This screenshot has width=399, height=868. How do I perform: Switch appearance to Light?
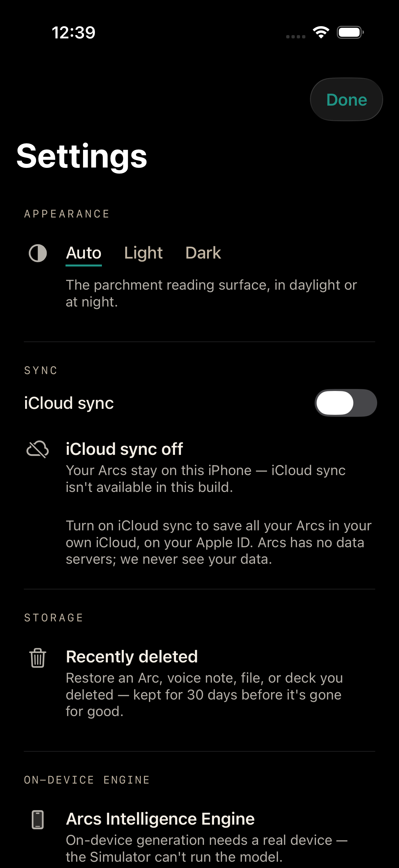click(x=144, y=253)
